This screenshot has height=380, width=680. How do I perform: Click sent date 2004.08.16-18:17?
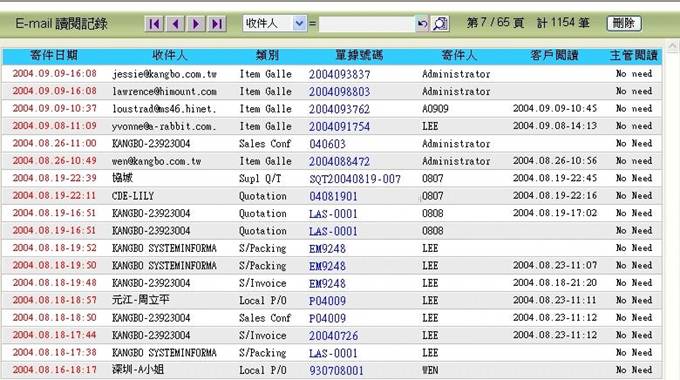pos(55,370)
